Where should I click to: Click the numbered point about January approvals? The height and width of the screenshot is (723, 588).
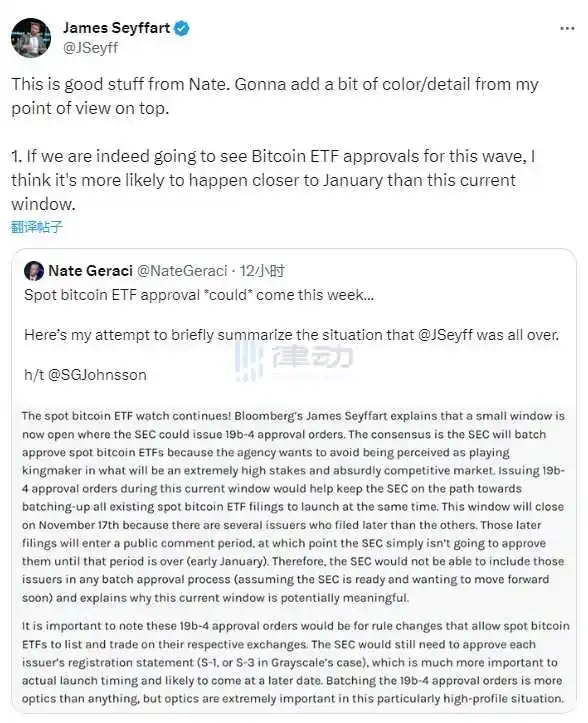273,180
